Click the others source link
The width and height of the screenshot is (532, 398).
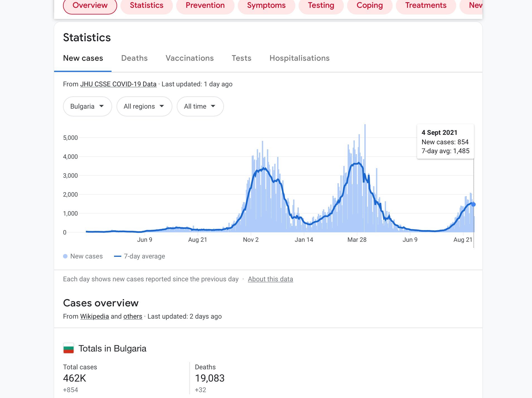133,316
